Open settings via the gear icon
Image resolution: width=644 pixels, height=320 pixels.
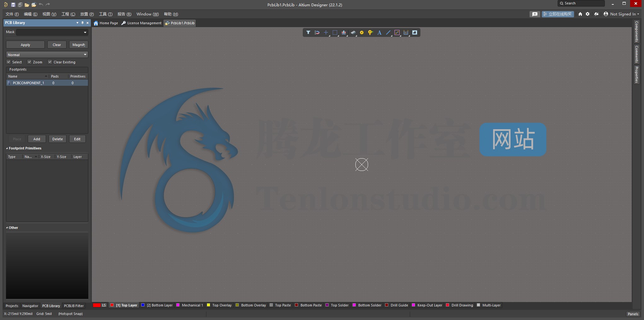coord(588,14)
